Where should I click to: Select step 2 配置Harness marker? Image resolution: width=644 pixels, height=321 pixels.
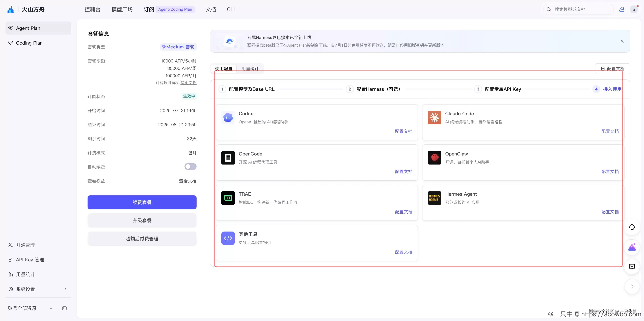(350, 89)
